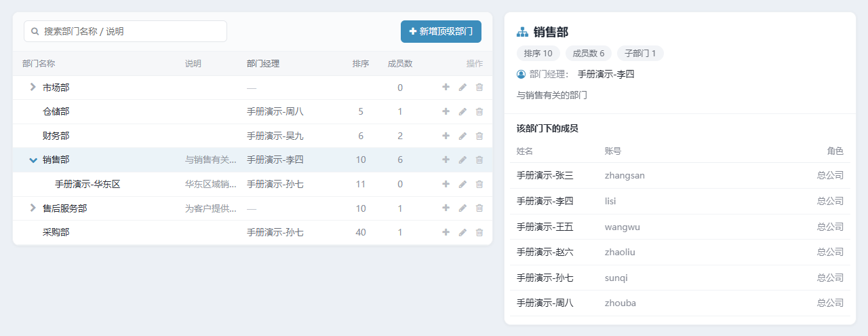Expand the 售后服务部 tree node

coord(33,208)
